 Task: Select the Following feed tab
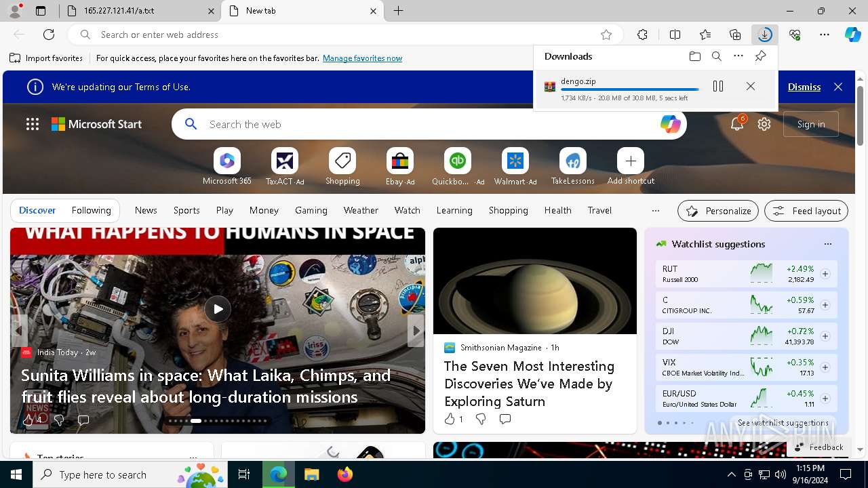point(91,210)
